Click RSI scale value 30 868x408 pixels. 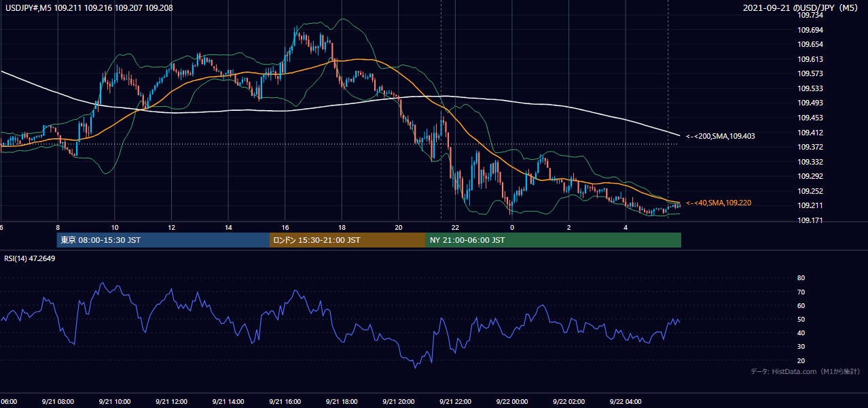(801, 346)
